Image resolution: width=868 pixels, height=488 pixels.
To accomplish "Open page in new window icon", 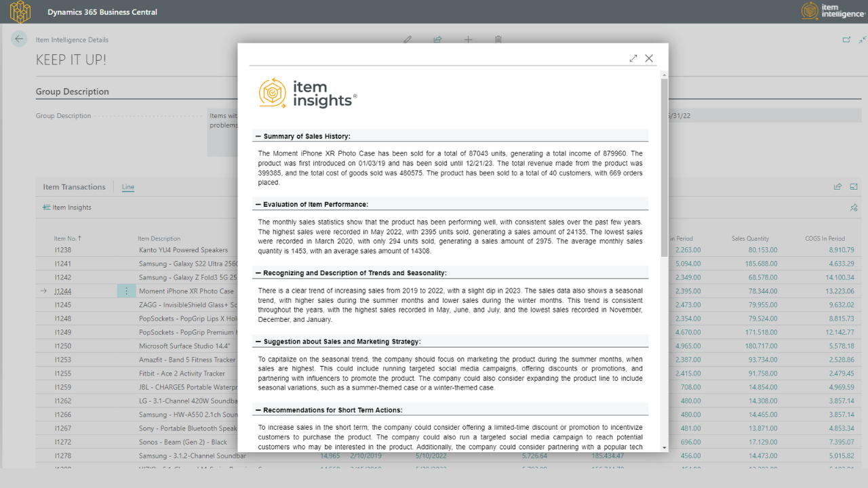I will coord(846,40).
